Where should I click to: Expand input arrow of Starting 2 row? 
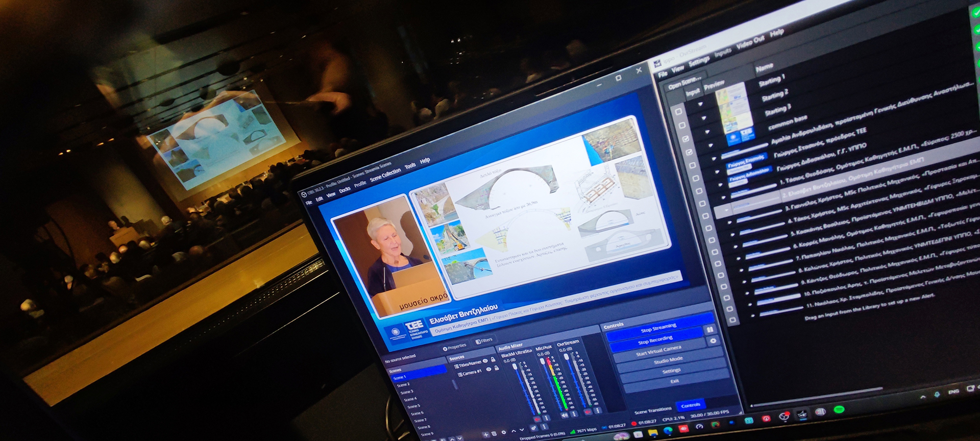coord(704,118)
